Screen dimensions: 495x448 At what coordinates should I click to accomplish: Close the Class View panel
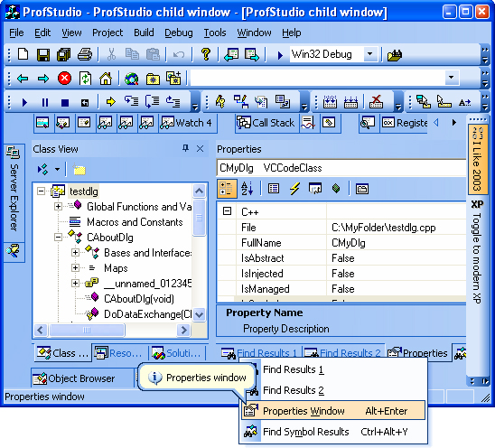[x=201, y=149]
